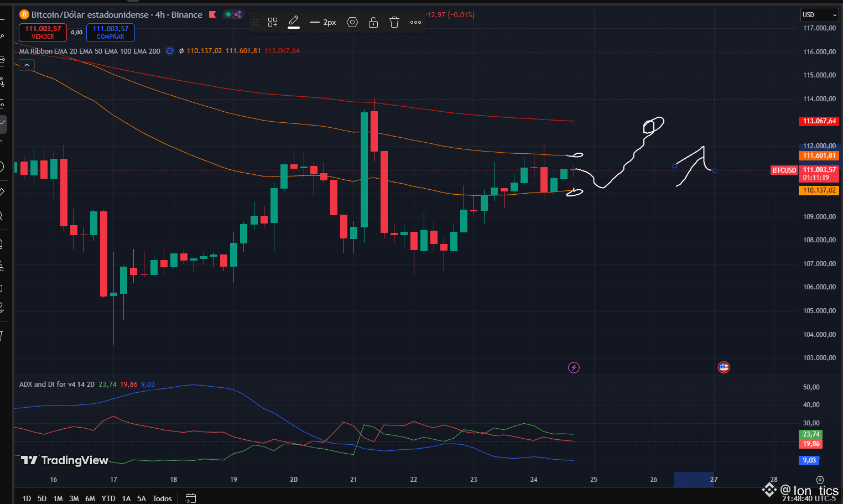
Task: Open the go-to-date calendar icon
Action: tap(190, 498)
